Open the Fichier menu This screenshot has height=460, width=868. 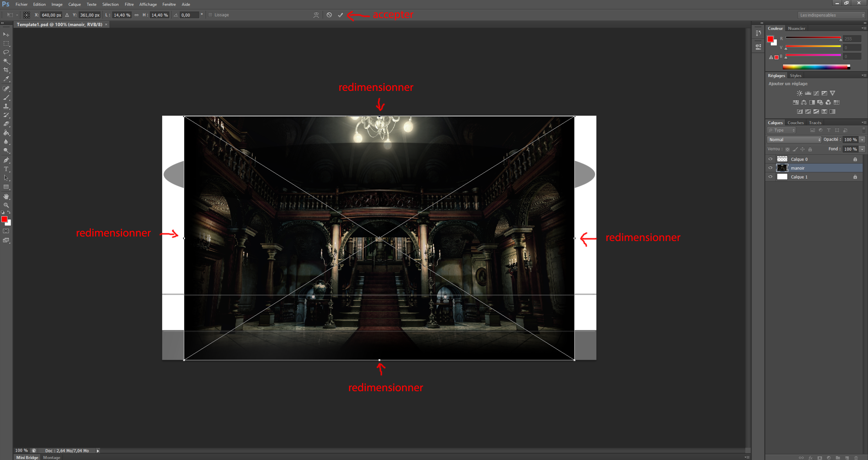click(21, 4)
